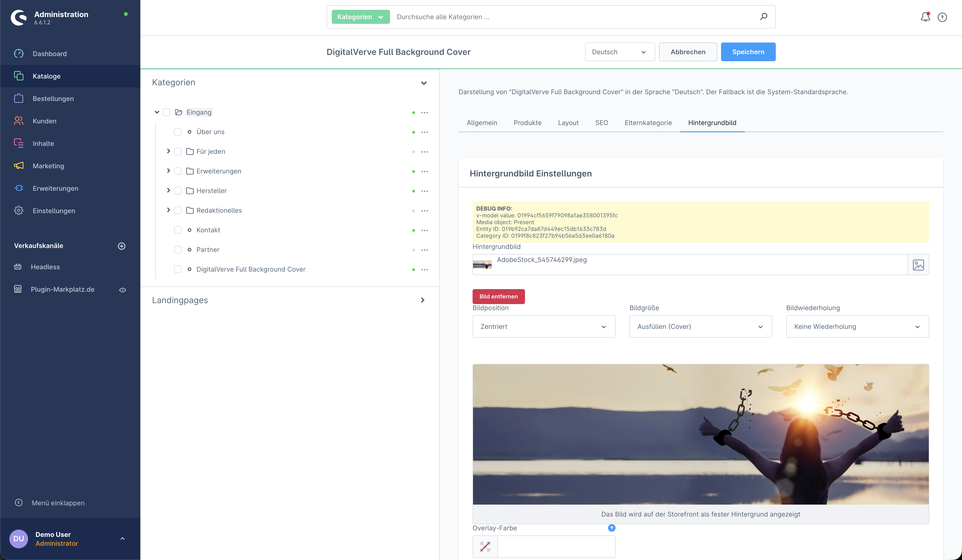Open the Deutsch language dropdown
The height and width of the screenshot is (560, 962).
pos(619,52)
